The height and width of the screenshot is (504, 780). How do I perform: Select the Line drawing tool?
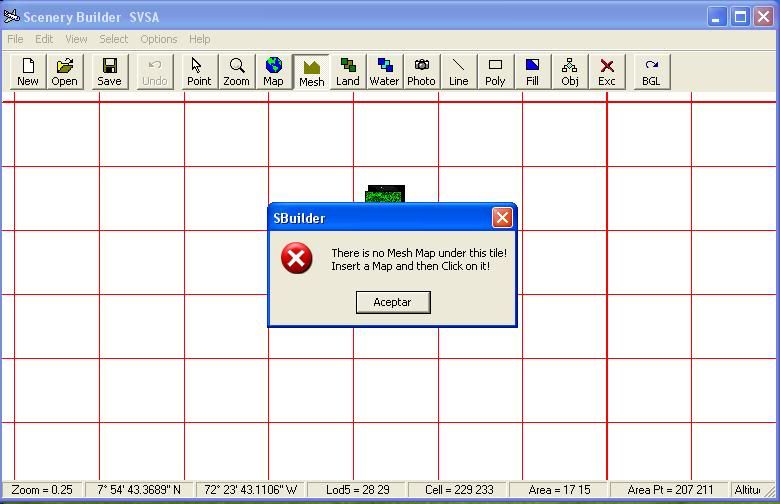(459, 72)
